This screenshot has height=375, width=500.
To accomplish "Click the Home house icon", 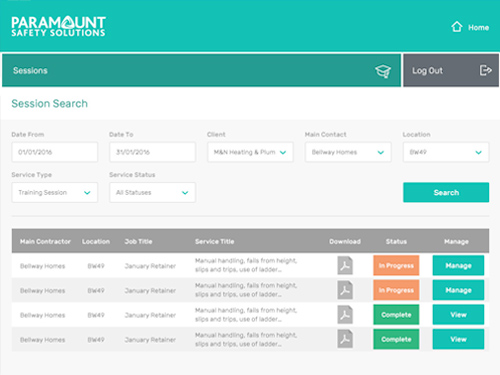I will tap(457, 27).
